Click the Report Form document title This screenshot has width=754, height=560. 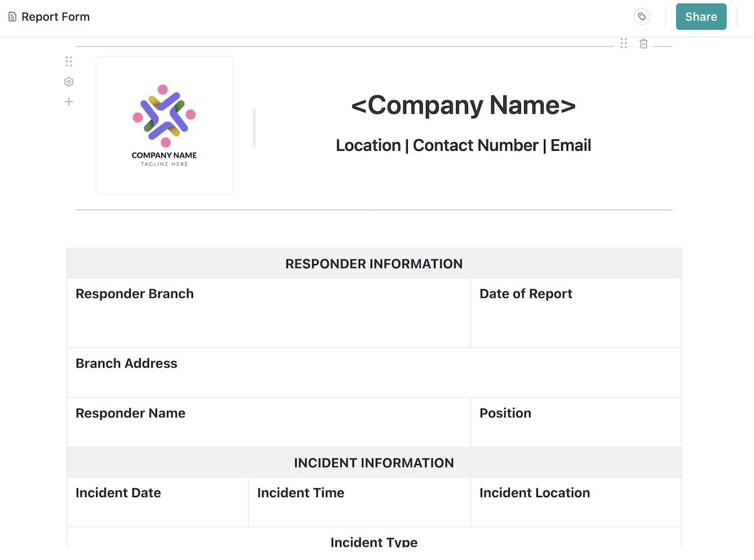[55, 17]
